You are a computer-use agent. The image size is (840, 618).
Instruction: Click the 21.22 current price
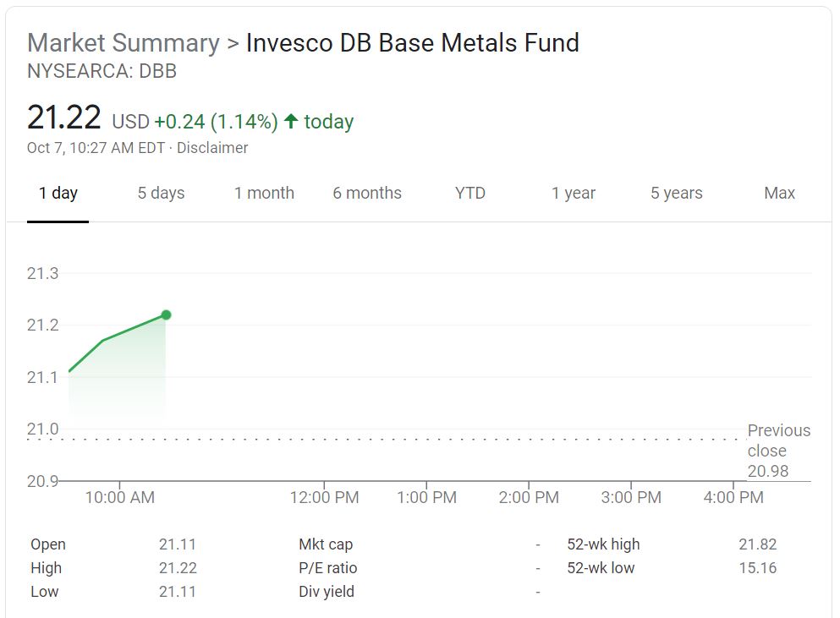63,118
